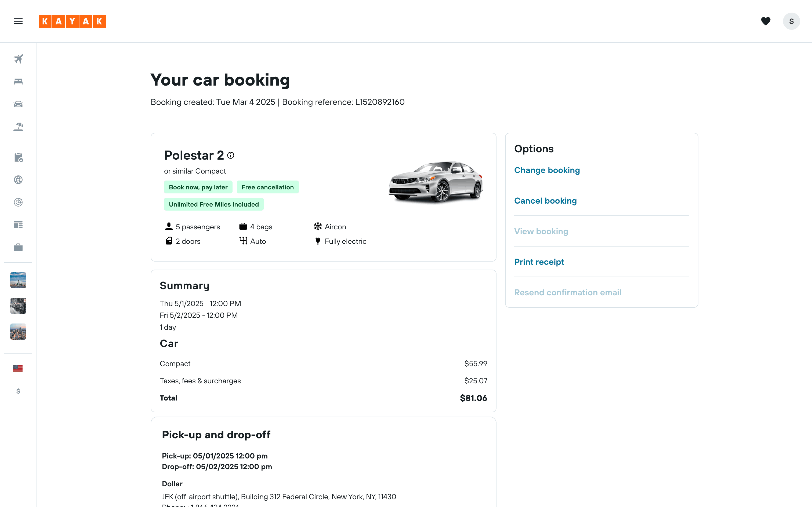Viewport: 812px width, 507px height.
Task: Open the briefcase icon in sidebar
Action: [18, 247]
